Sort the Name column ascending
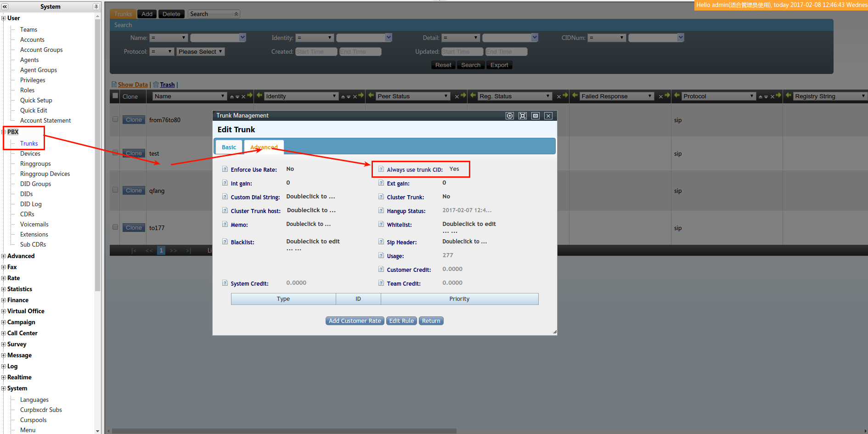Image resolution: width=868 pixels, height=434 pixels. [232, 96]
